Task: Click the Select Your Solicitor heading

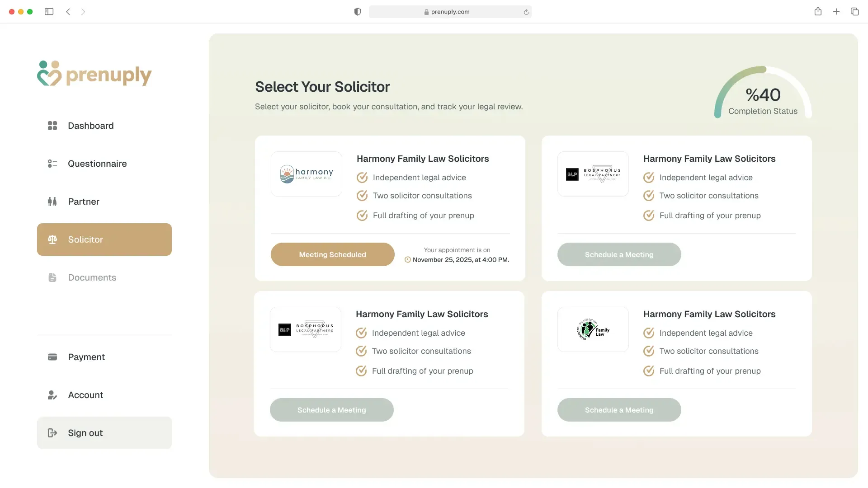Action: coord(322,87)
